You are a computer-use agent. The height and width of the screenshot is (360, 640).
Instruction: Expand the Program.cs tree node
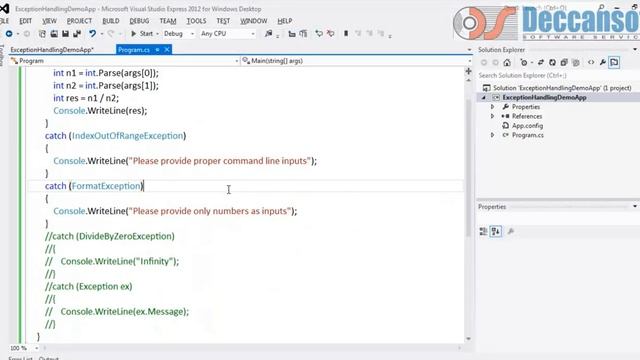click(493, 135)
